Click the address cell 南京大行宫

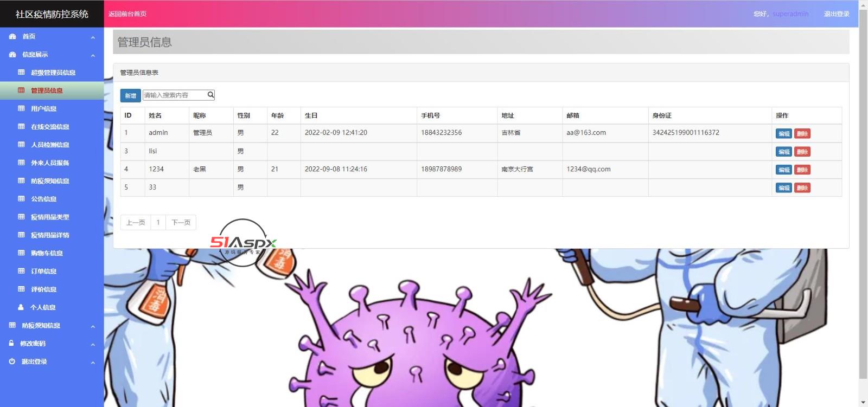coord(518,169)
